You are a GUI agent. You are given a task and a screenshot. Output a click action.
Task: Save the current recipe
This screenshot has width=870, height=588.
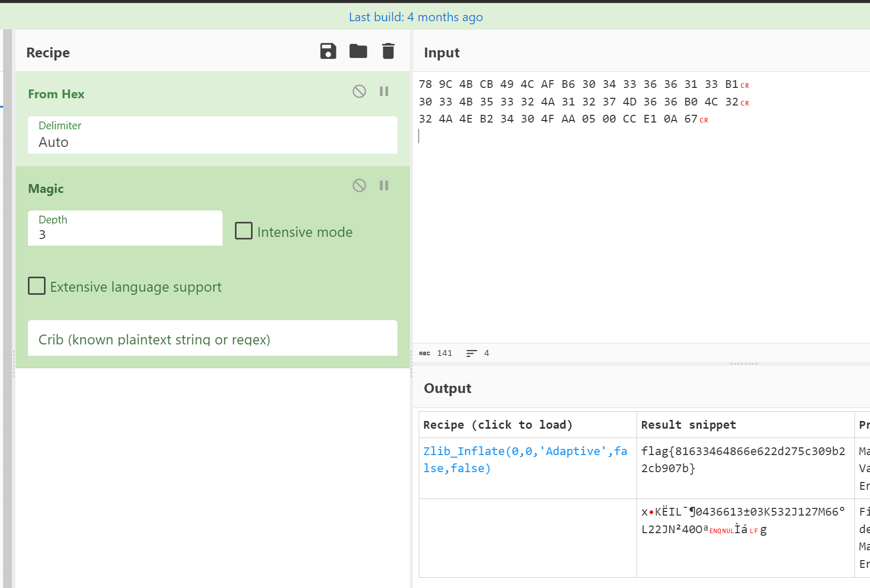coord(328,51)
